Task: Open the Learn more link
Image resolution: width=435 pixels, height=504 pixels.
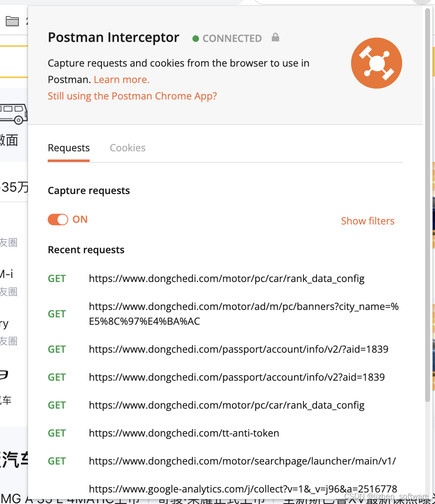Action: [x=122, y=79]
